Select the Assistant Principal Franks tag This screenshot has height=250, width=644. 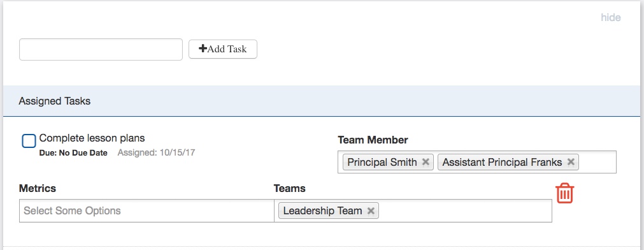pyautogui.click(x=502, y=162)
